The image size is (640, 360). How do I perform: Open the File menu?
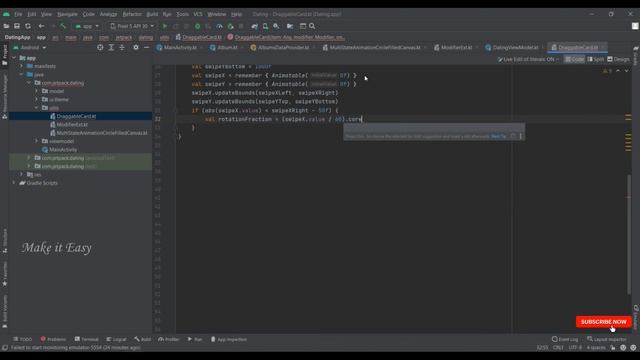[x=18, y=14]
